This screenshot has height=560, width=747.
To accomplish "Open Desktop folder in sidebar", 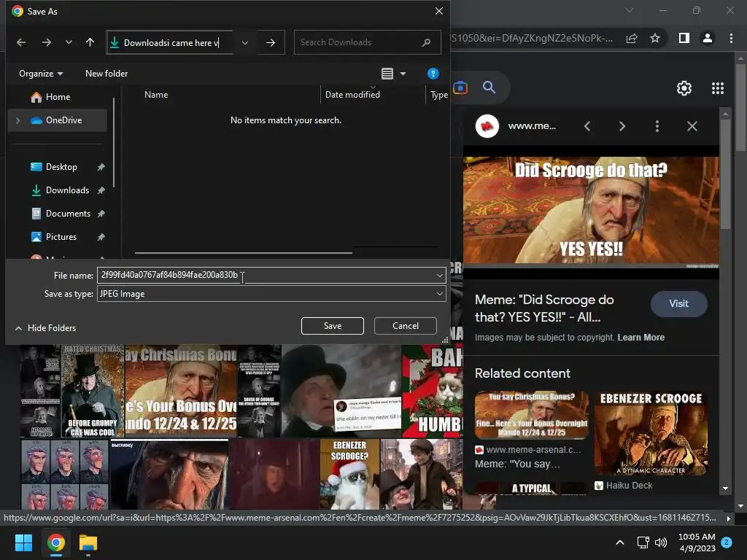I will pos(61,167).
